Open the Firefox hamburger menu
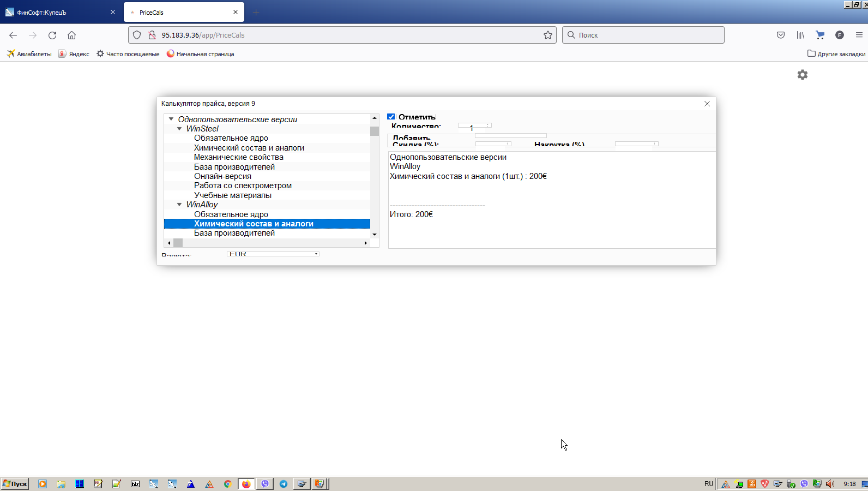Image resolution: width=868 pixels, height=491 pixels. point(859,35)
